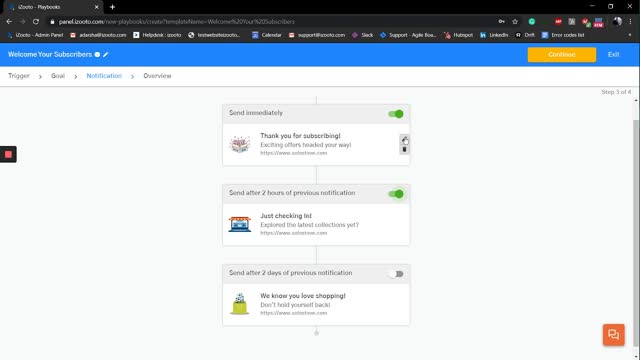Edit the 'Thank you for subscribing!' notification

point(404,140)
